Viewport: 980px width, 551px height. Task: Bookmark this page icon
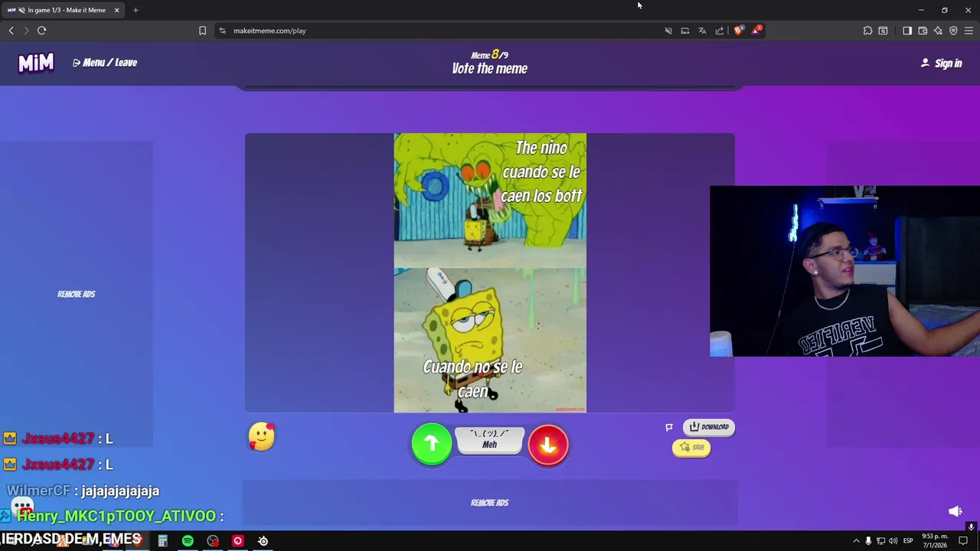coord(202,31)
